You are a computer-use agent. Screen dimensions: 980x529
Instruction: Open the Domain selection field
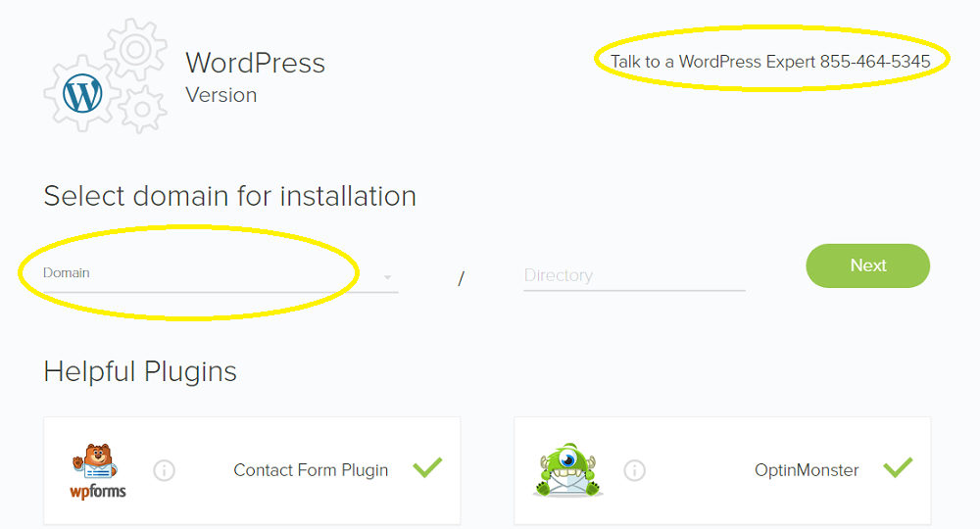(220, 275)
